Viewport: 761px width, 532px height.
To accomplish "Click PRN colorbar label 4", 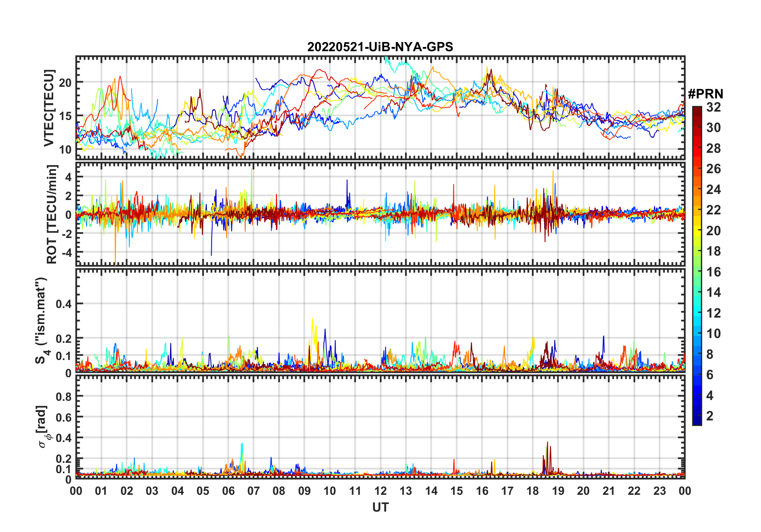I will pos(710,396).
